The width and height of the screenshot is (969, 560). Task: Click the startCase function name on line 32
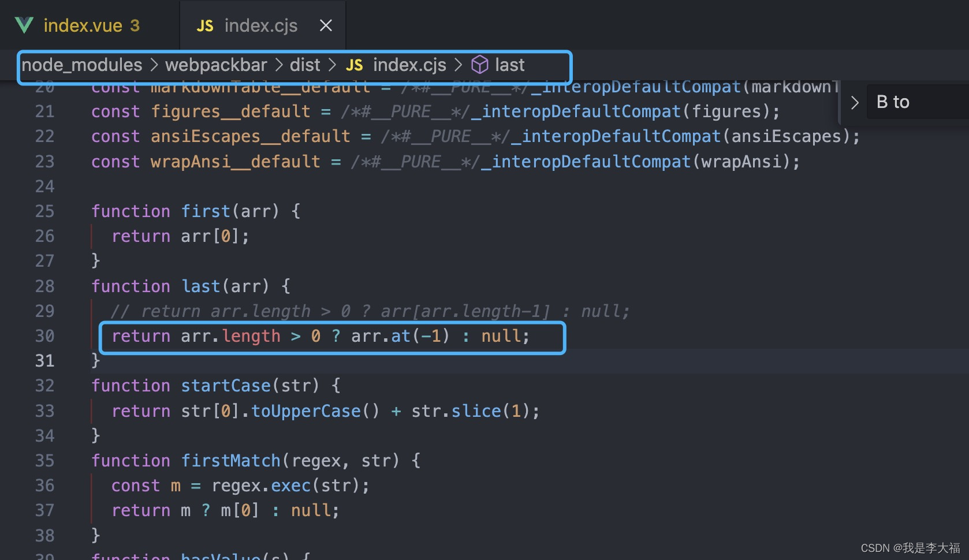click(x=226, y=385)
